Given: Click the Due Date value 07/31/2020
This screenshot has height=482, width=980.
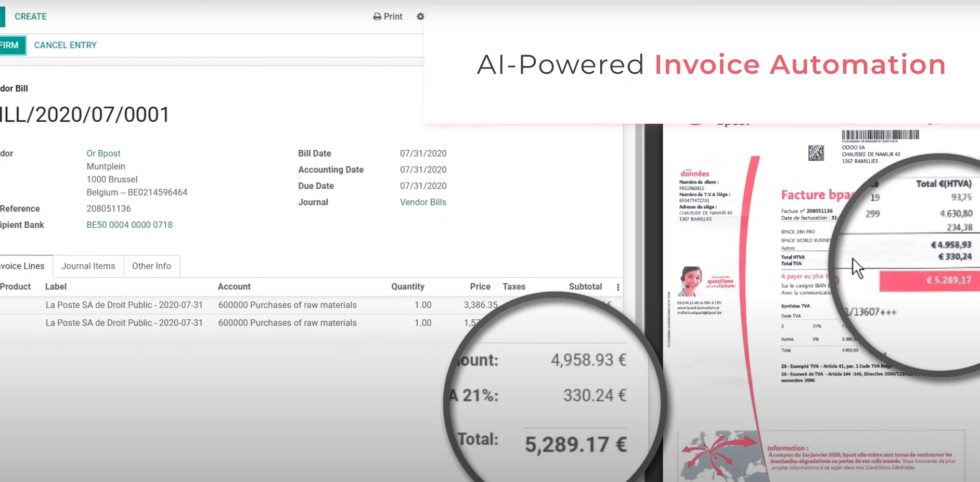Looking at the screenshot, I should tap(423, 186).
